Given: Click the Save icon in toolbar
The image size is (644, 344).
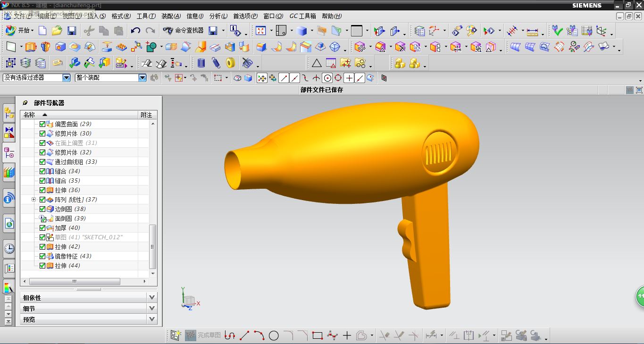Looking at the screenshot, I should pos(72,31).
